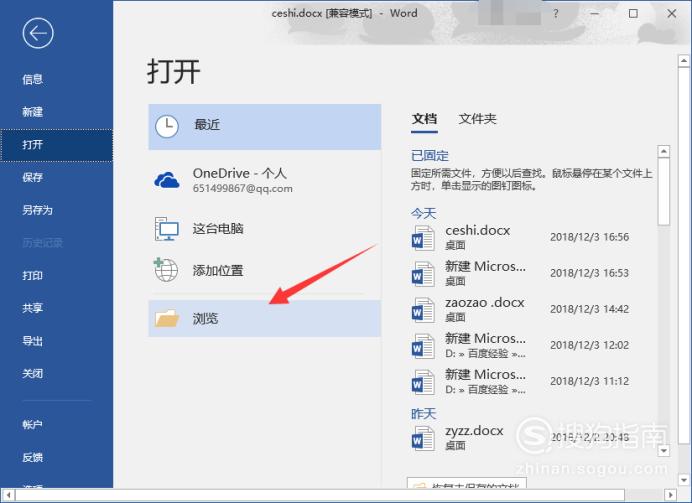The image size is (692, 503).
Task: Choose 保存 in the sidebar
Action: pyautogui.click(x=33, y=177)
